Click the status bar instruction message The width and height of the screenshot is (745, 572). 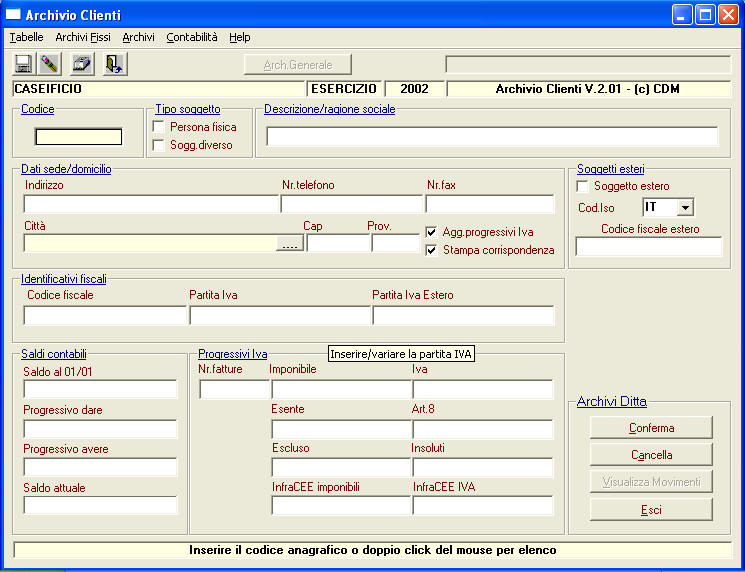[372, 550]
